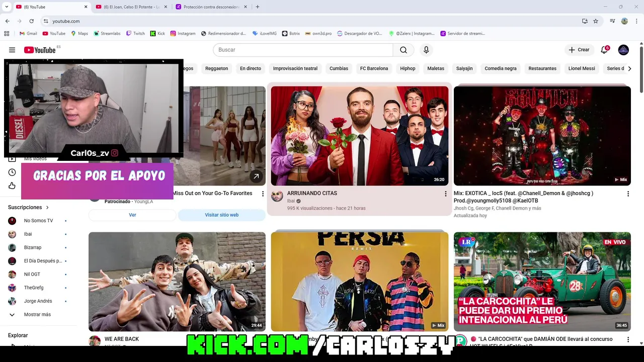Open the notifications bell

[604, 50]
